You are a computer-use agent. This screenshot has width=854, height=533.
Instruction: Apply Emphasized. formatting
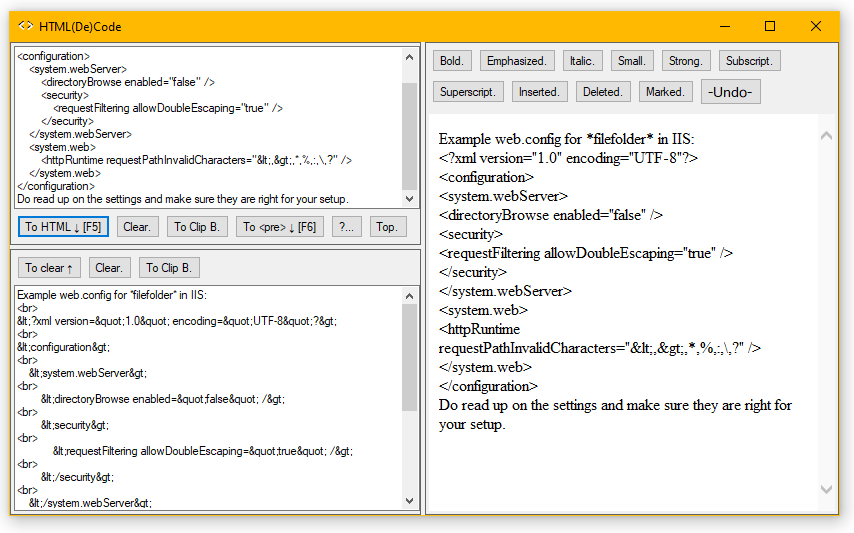click(517, 60)
